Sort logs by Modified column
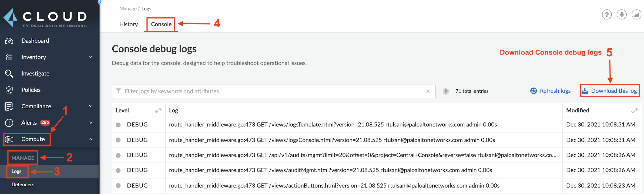 click(634, 110)
